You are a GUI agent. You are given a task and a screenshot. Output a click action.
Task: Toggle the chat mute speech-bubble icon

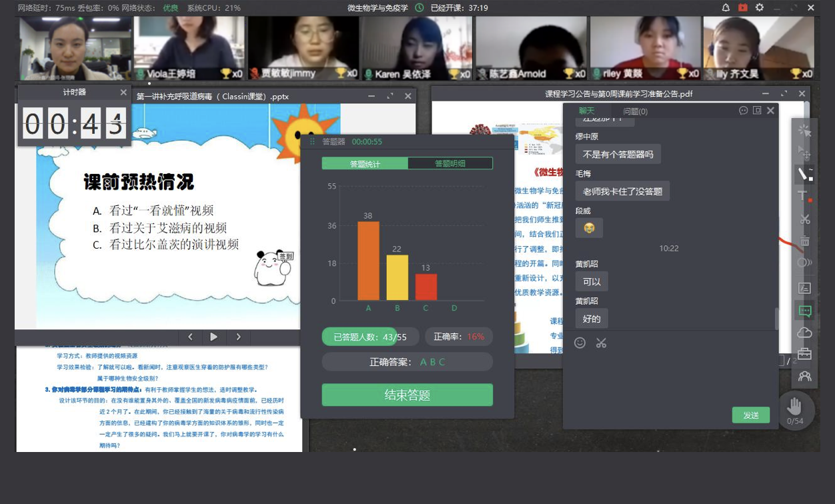(744, 111)
